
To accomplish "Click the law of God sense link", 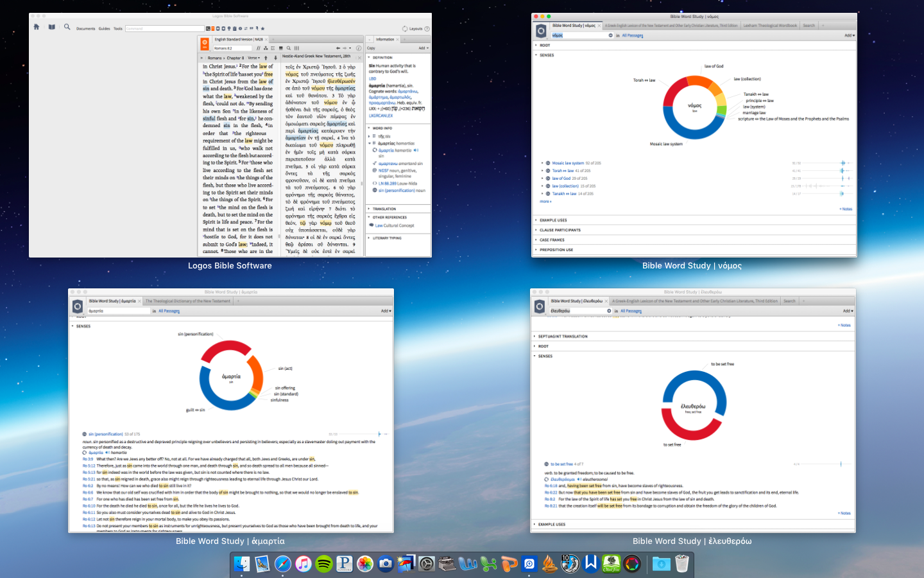I will pyautogui.click(x=561, y=179).
